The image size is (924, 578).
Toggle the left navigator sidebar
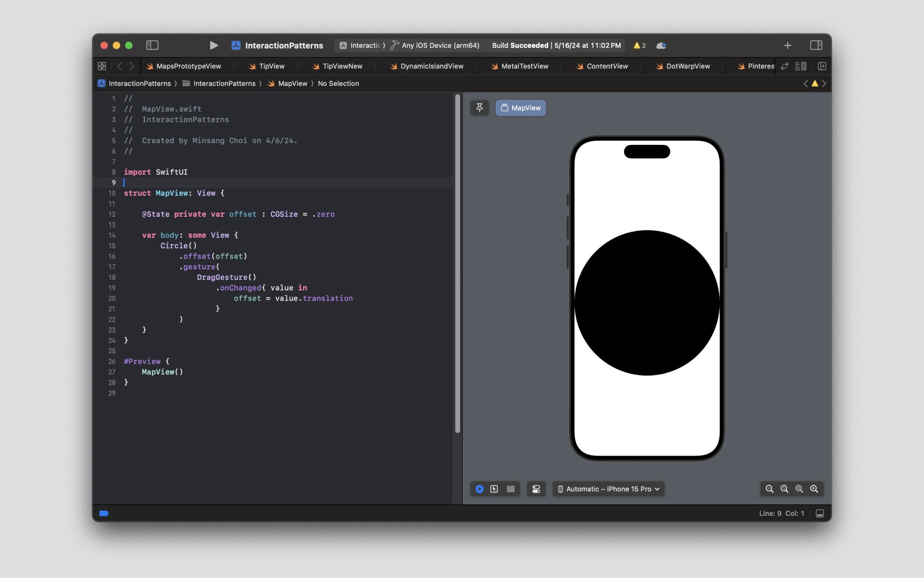coord(152,45)
